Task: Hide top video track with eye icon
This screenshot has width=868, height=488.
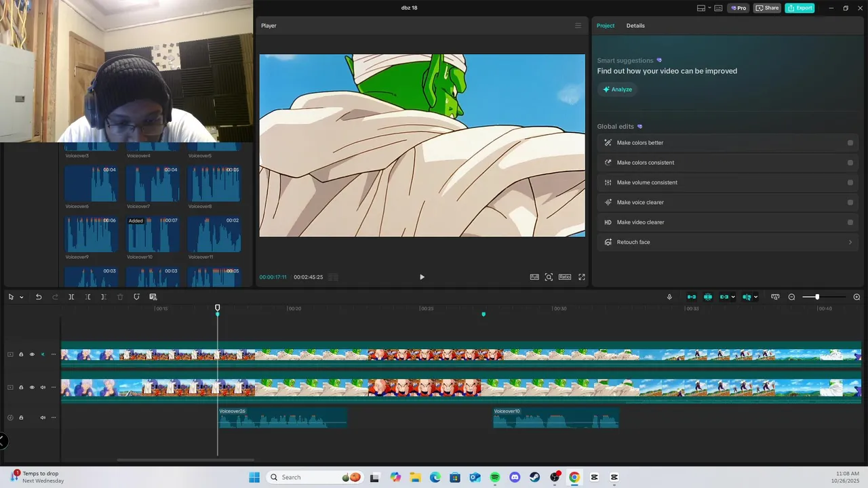Action: (x=32, y=354)
